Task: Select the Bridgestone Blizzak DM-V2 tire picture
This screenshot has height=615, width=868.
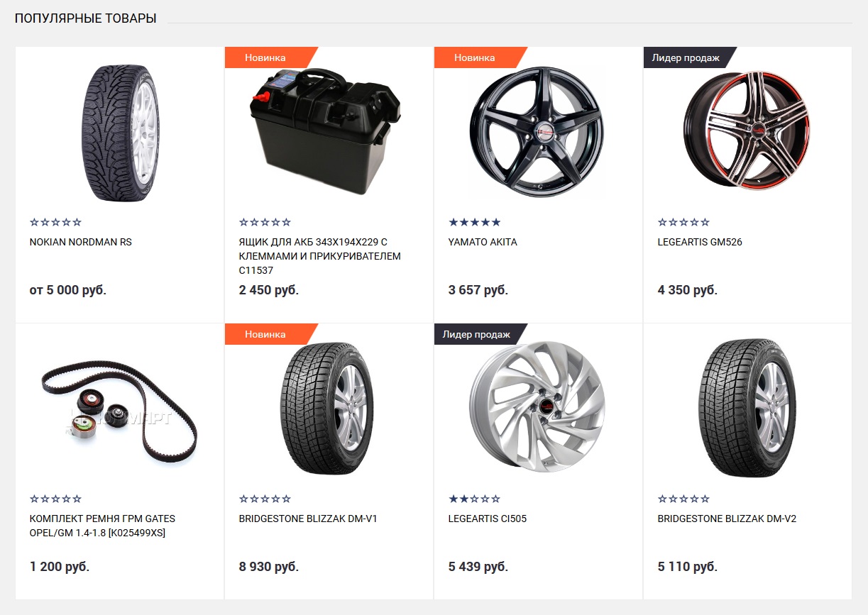Action: click(747, 409)
